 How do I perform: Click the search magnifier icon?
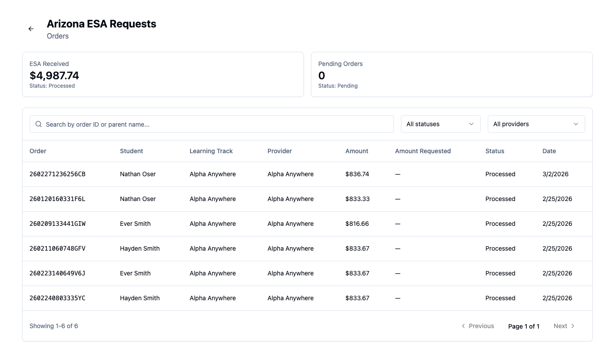(x=39, y=124)
